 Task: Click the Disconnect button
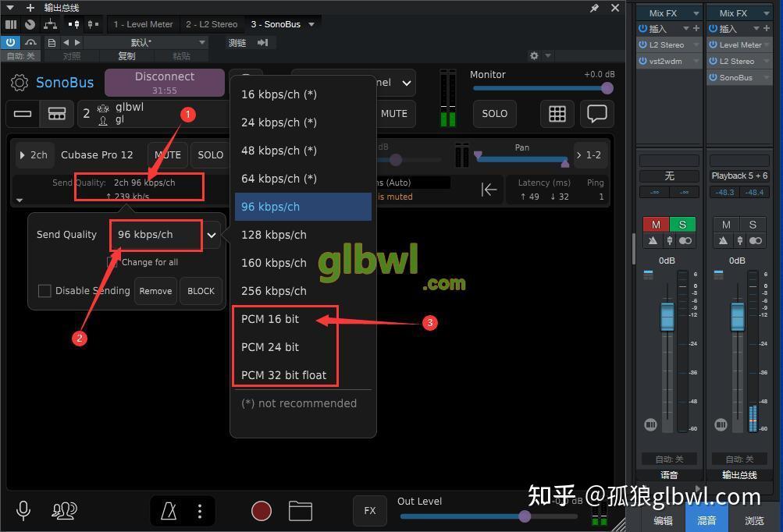[164, 82]
